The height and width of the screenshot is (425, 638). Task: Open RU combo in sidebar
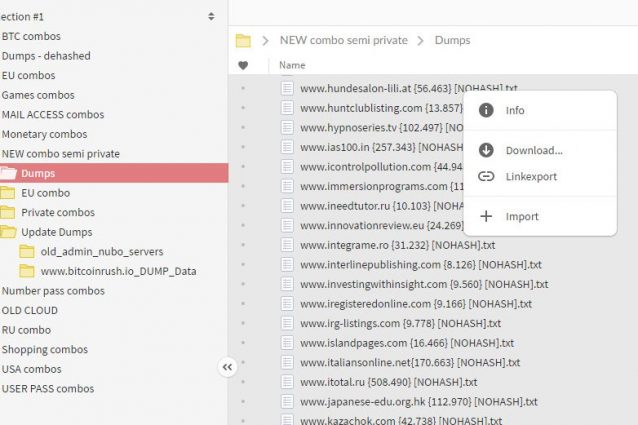[26, 330]
